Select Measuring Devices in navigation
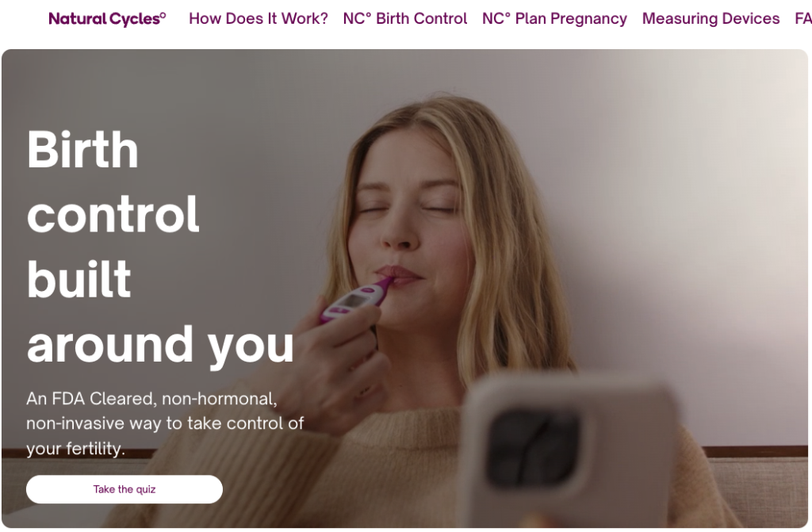The image size is (812, 532). 710,19
